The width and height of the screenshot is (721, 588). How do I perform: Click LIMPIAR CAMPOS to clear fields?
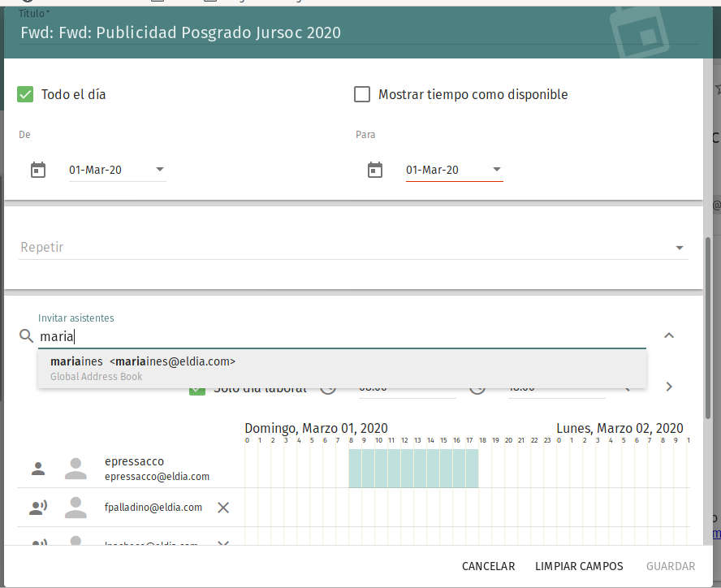579,566
